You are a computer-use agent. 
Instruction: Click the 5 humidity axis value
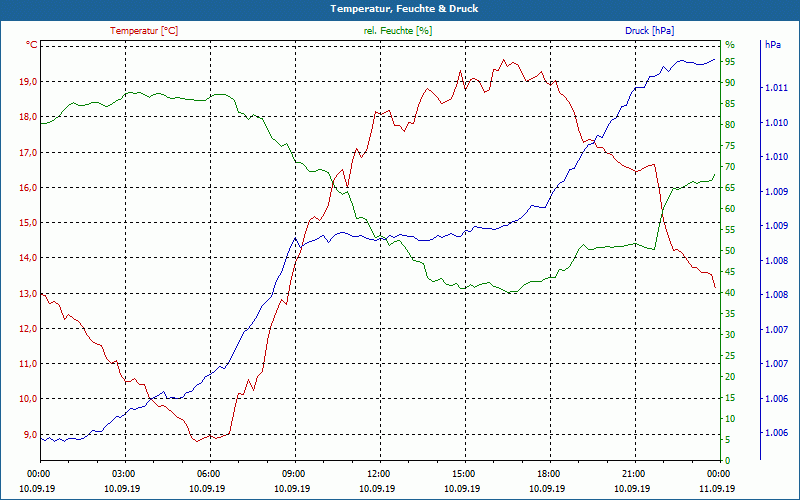point(728,440)
